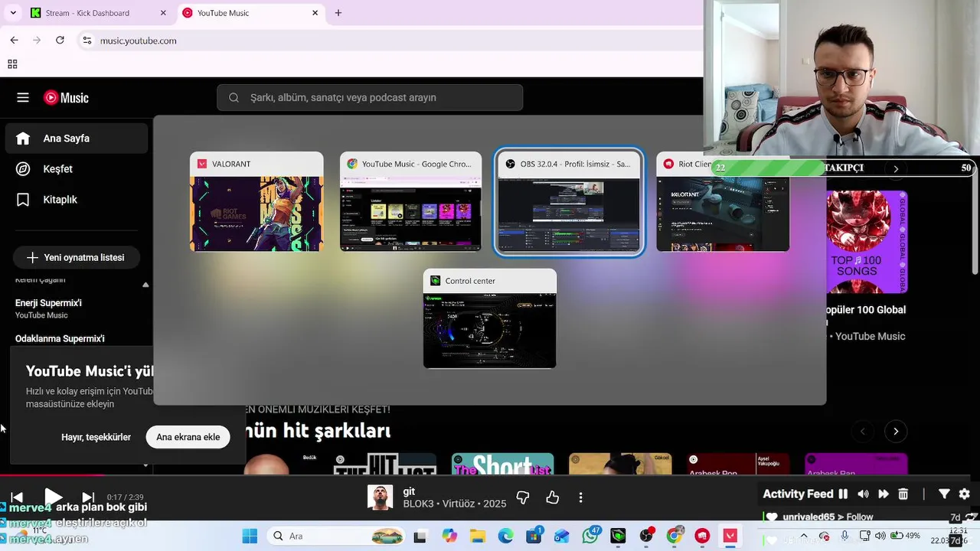This screenshot has height=551, width=980.
Task: Dislike the song git
Action: [523, 497]
